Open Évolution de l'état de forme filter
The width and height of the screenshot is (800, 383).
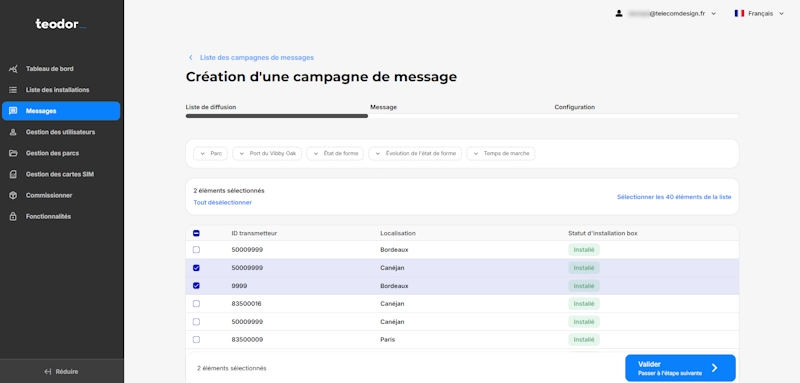point(415,154)
